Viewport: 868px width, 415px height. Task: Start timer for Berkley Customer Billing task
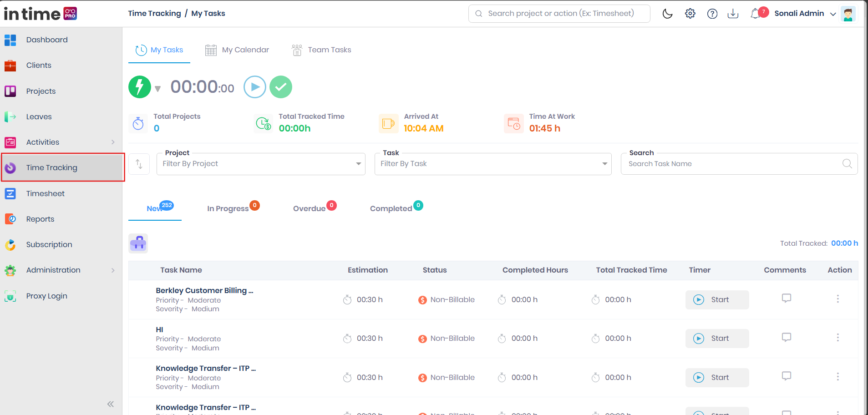717,300
